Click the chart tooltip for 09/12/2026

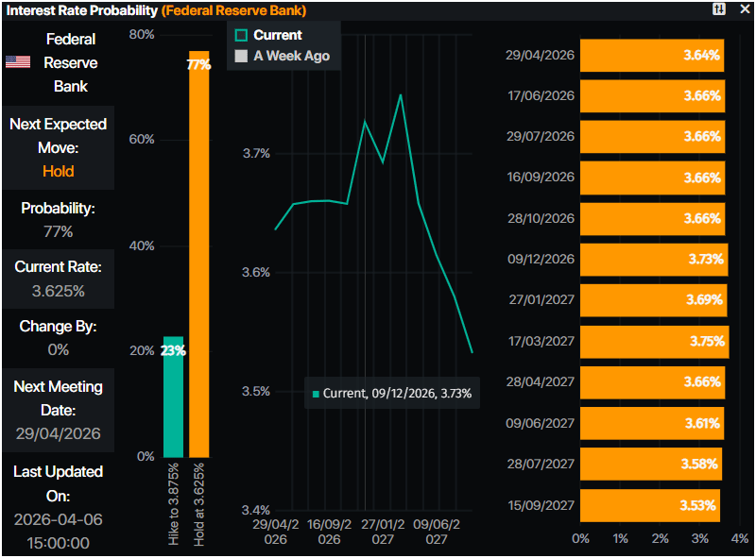[392, 393]
